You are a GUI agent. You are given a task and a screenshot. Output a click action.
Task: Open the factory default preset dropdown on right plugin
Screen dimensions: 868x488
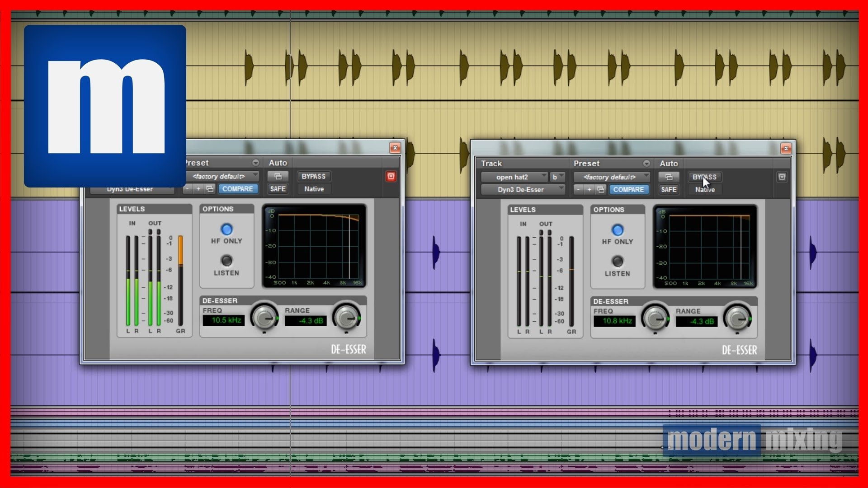point(611,177)
